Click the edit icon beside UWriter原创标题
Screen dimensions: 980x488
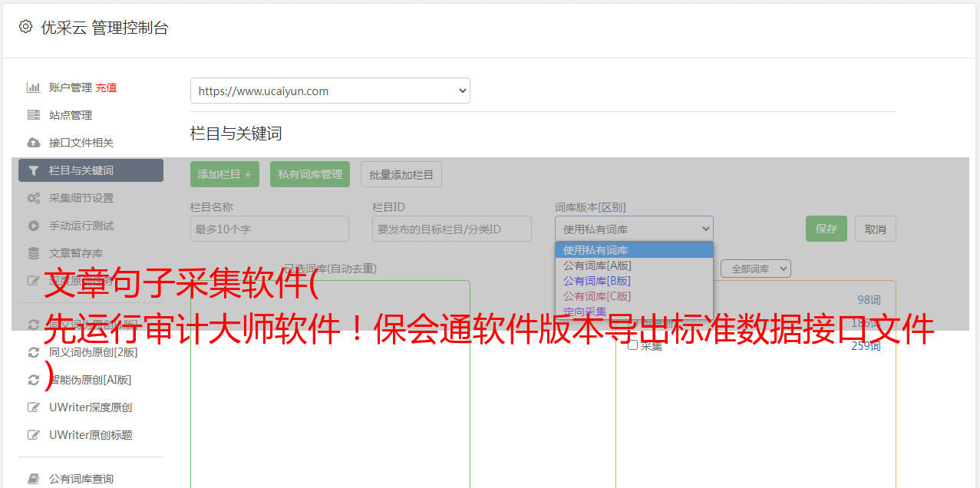34,435
